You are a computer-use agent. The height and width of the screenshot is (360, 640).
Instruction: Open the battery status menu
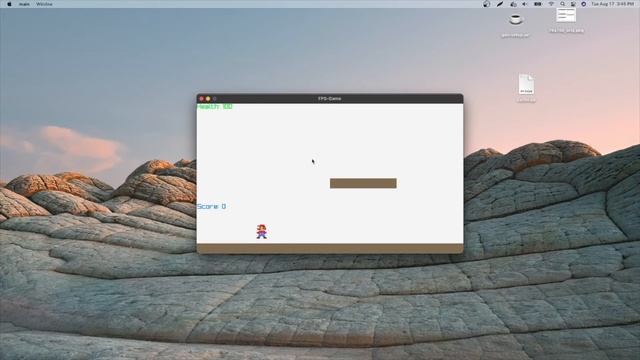(538, 4)
